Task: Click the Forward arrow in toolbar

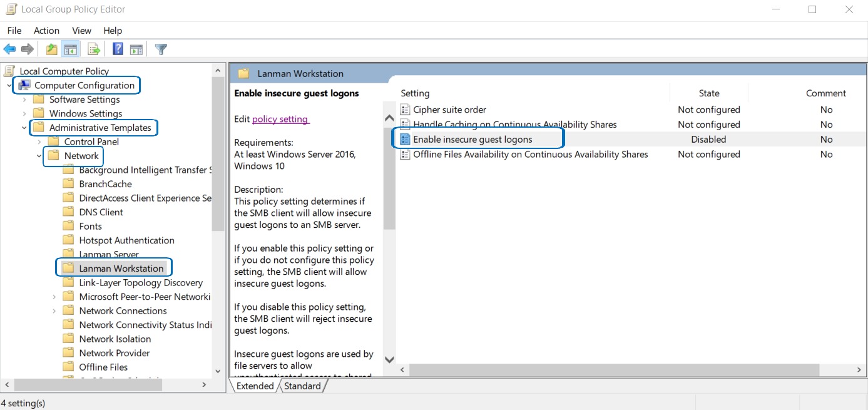Action: (x=28, y=49)
